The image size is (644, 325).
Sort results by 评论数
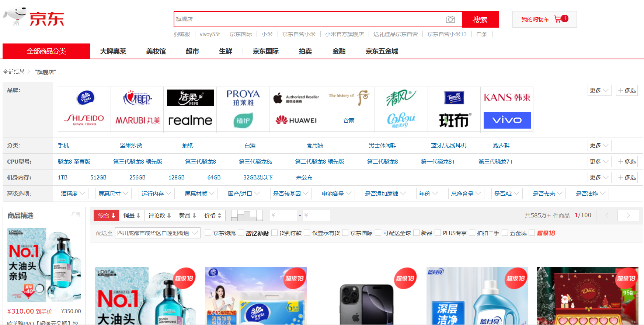pyautogui.click(x=159, y=215)
